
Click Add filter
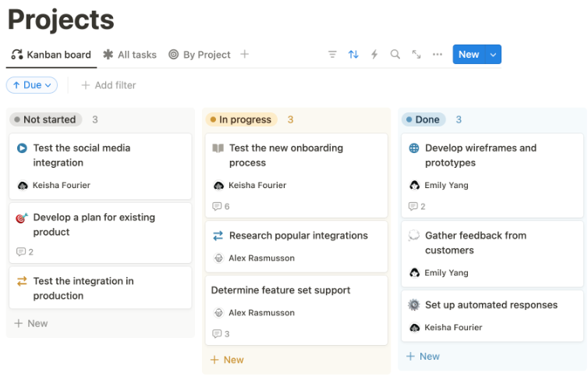(x=108, y=85)
